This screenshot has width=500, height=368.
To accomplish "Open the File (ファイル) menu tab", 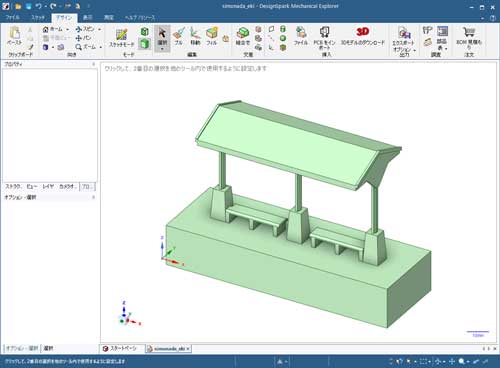I will (13, 17).
